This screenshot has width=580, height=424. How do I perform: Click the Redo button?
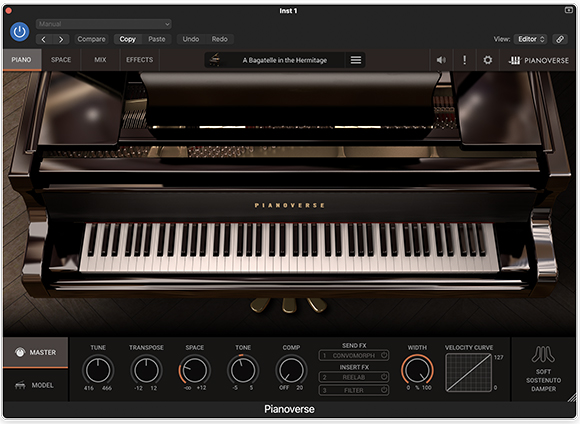[220, 39]
